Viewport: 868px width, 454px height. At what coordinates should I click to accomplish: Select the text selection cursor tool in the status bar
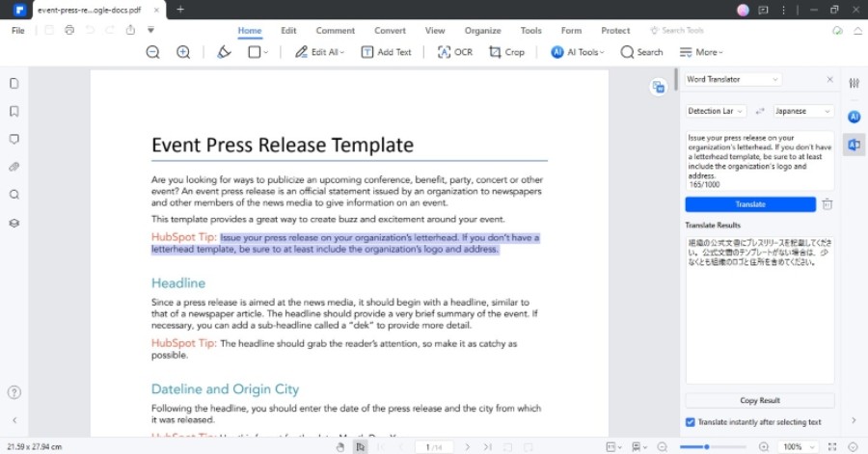coord(361,447)
